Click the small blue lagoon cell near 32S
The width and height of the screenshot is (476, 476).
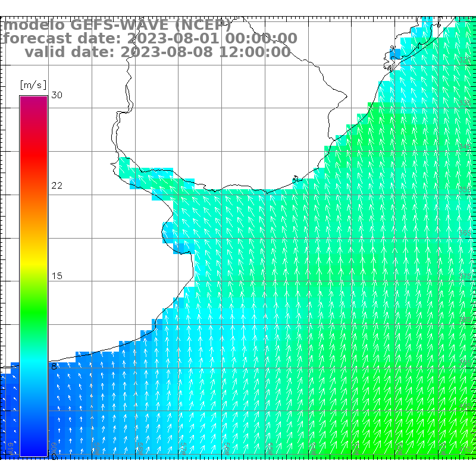(x=396, y=54)
